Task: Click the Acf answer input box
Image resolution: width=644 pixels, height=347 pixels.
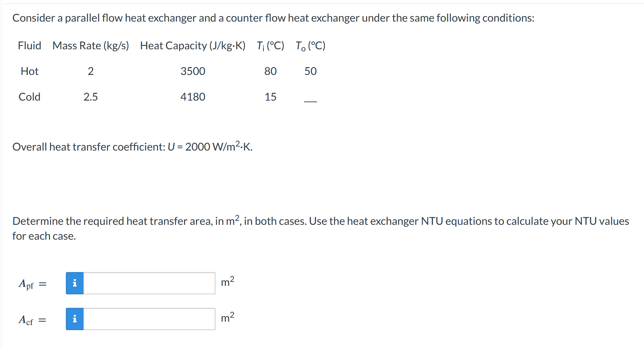Action: click(x=149, y=319)
